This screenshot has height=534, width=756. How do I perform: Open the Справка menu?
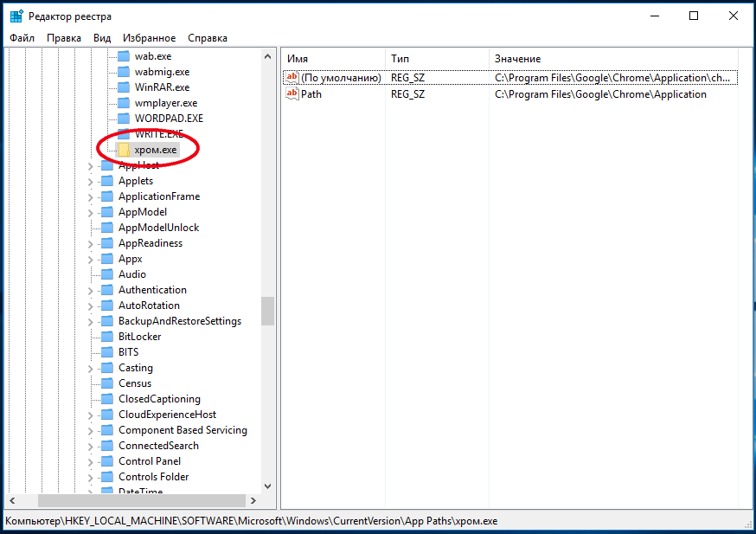pyautogui.click(x=208, y=38)
